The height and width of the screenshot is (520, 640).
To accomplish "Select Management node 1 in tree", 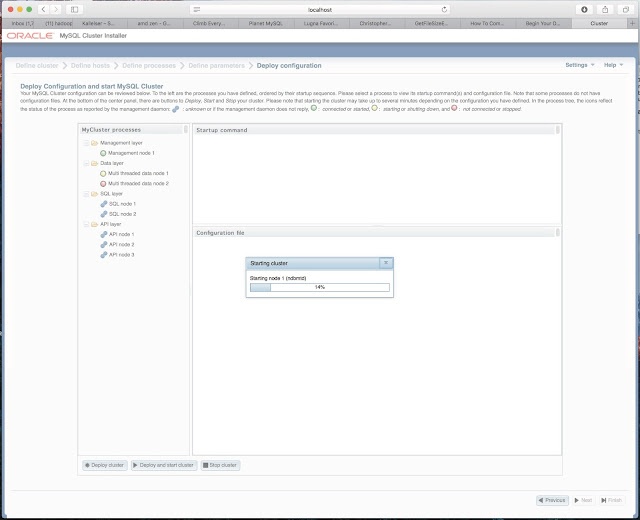I will [131, 153].
